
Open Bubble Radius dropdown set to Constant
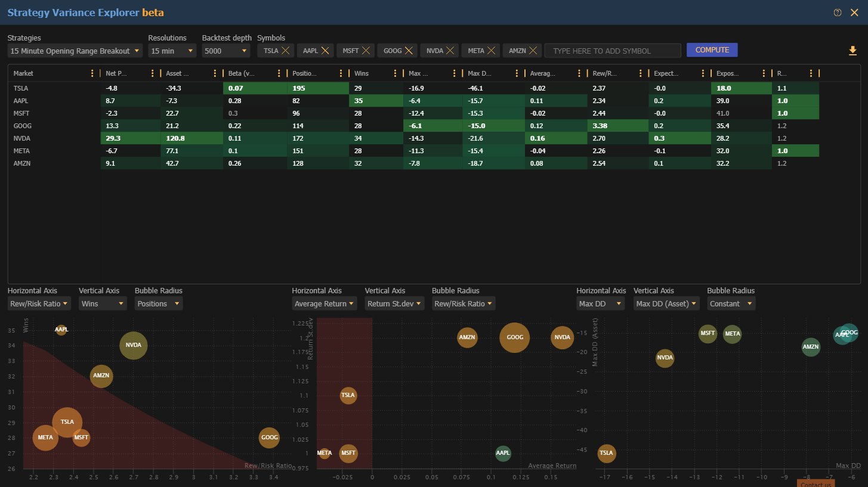coord(731,303)
